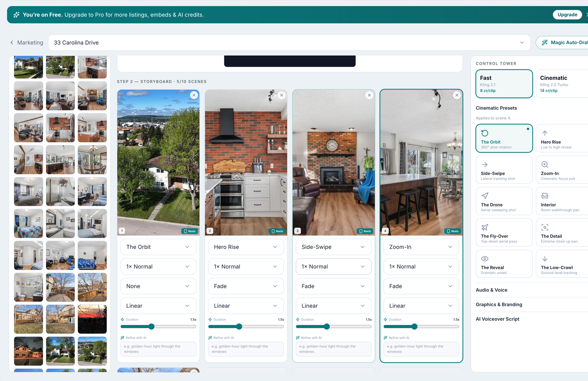Select the Interior room walkthrough preset
This screenshot has height=381, width=588.
pyautogui.click(x=563, y=201)
